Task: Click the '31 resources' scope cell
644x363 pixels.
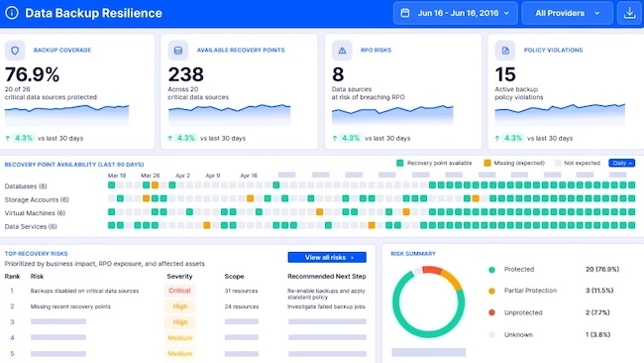Action: [241, 291]
